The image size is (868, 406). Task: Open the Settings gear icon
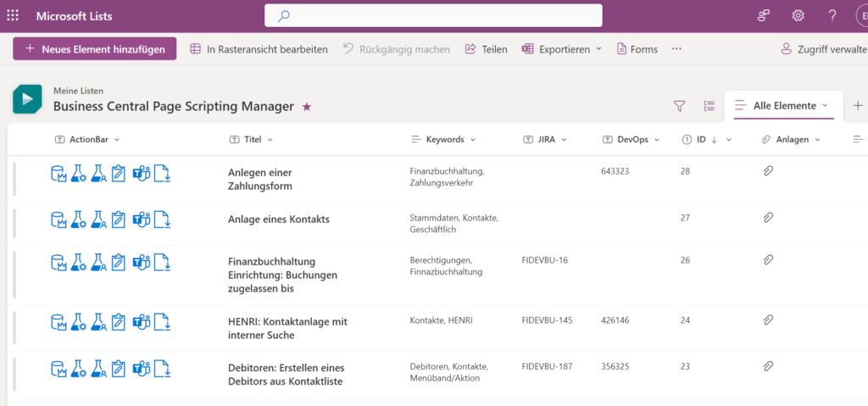[798, 15]
